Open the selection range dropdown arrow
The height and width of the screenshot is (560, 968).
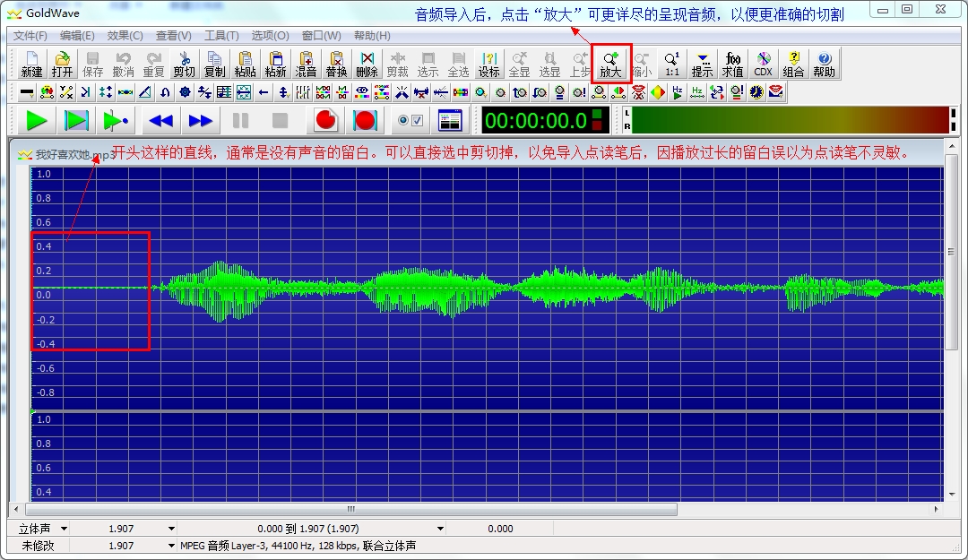point(439,529)
